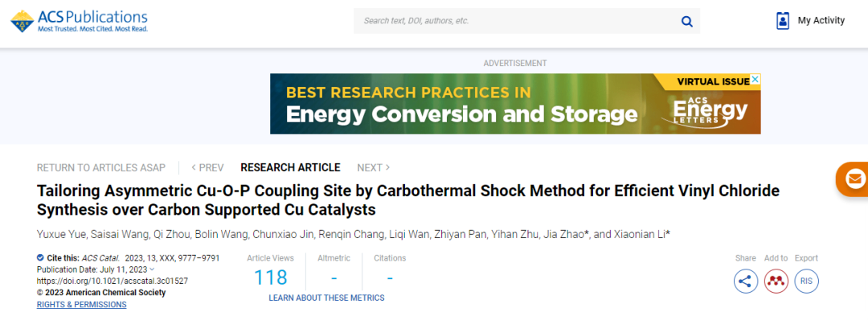The width and height of the screenshot is (868, 325).
Task: Add article to Mendeley via icon
Action: [x=776, y=281]
